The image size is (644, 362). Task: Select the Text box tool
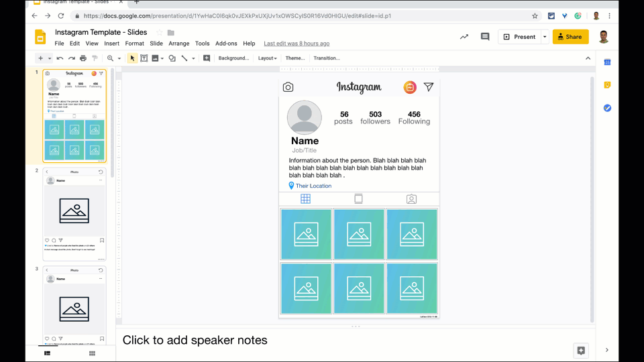pos(144,58)
